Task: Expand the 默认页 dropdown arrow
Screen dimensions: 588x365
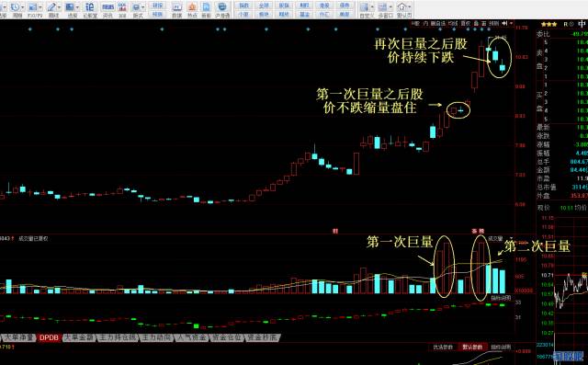Action: point(410,7)
